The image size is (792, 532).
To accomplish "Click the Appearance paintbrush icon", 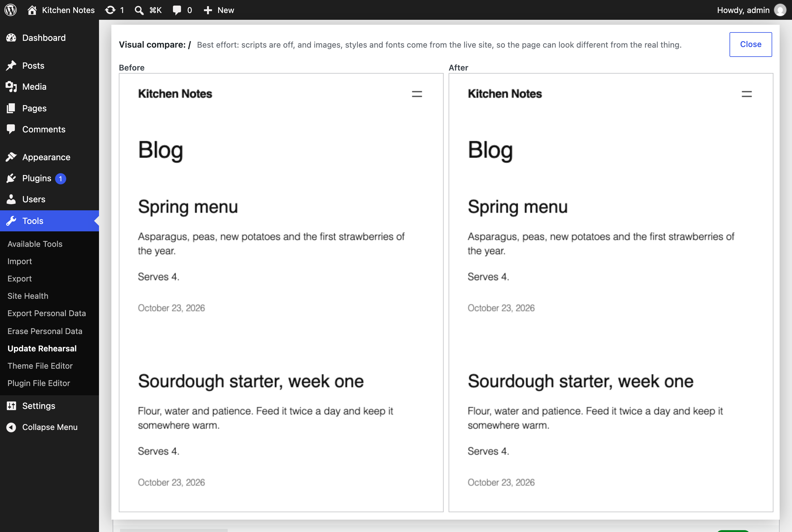I will coord(11,157).
